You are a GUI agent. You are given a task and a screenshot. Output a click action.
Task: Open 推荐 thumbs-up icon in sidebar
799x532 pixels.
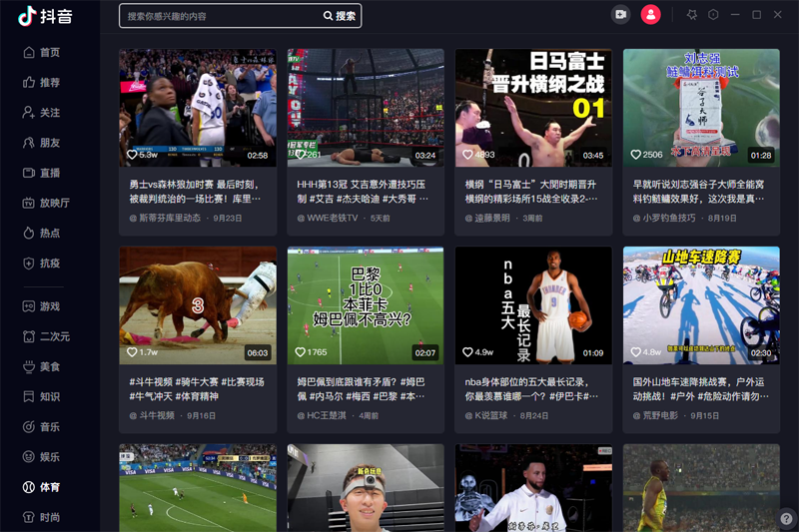click(x=29, y=82)
